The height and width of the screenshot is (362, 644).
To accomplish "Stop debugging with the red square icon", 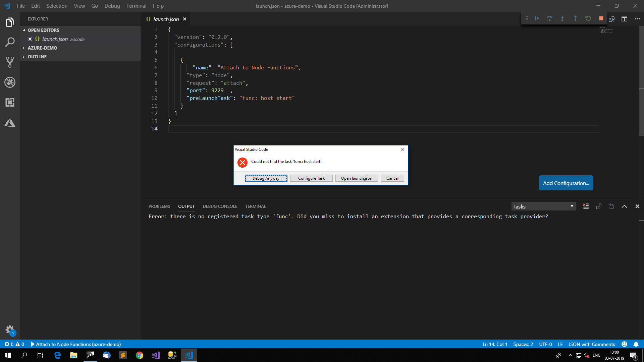I will click(601, 18).
